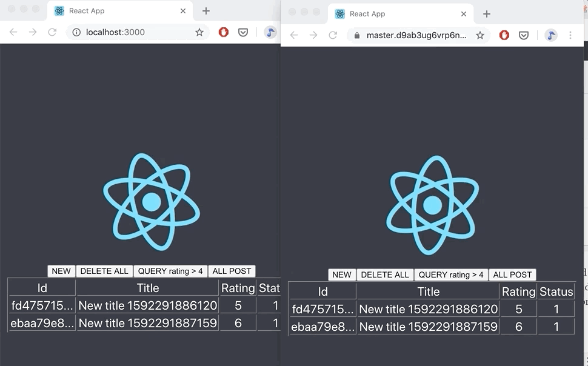The image size is (588, 366).
Task: Select ebaa79e8... cell in master table
Action: point(323,327)
